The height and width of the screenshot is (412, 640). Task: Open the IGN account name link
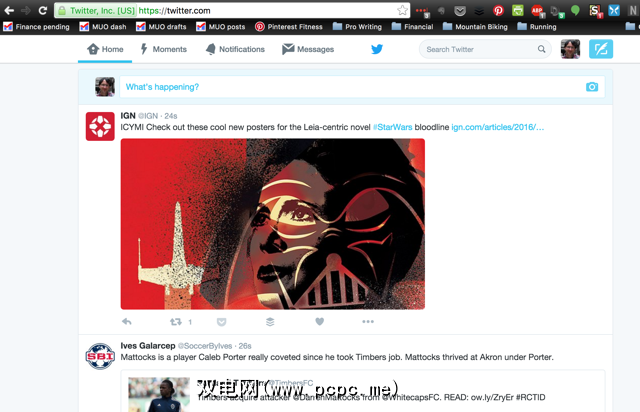click(128, 116)
